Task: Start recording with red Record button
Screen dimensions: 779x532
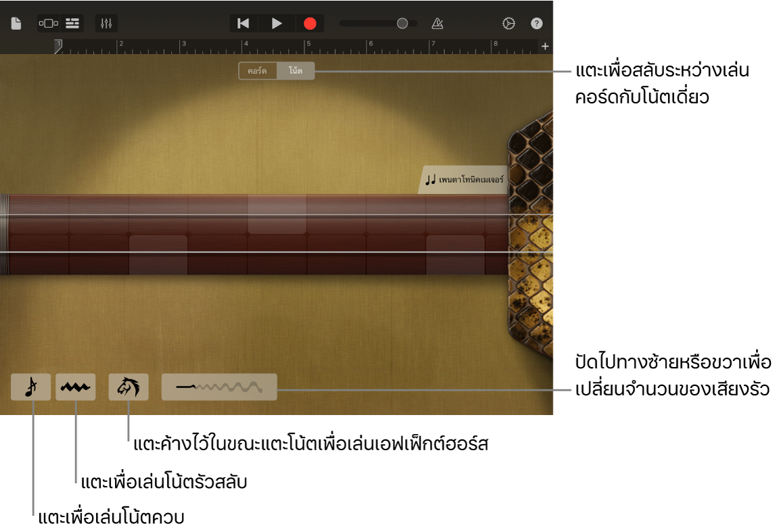Action: coord(310,24)
